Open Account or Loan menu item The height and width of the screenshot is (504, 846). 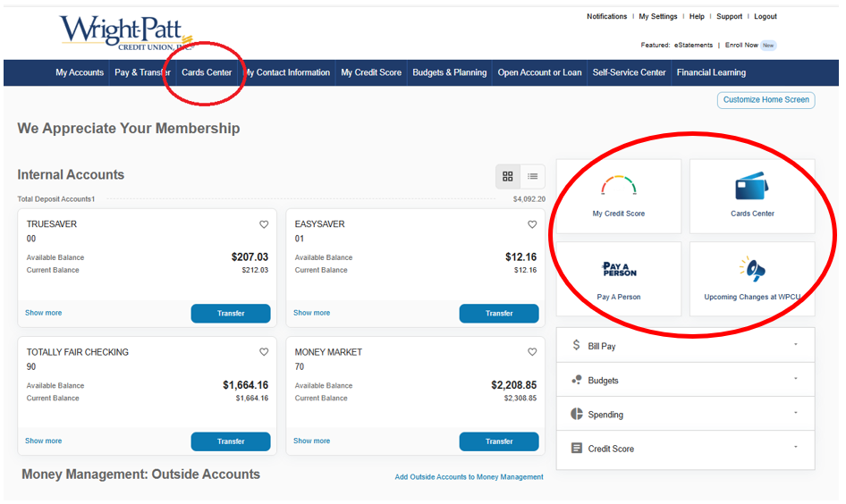(539, 72)
